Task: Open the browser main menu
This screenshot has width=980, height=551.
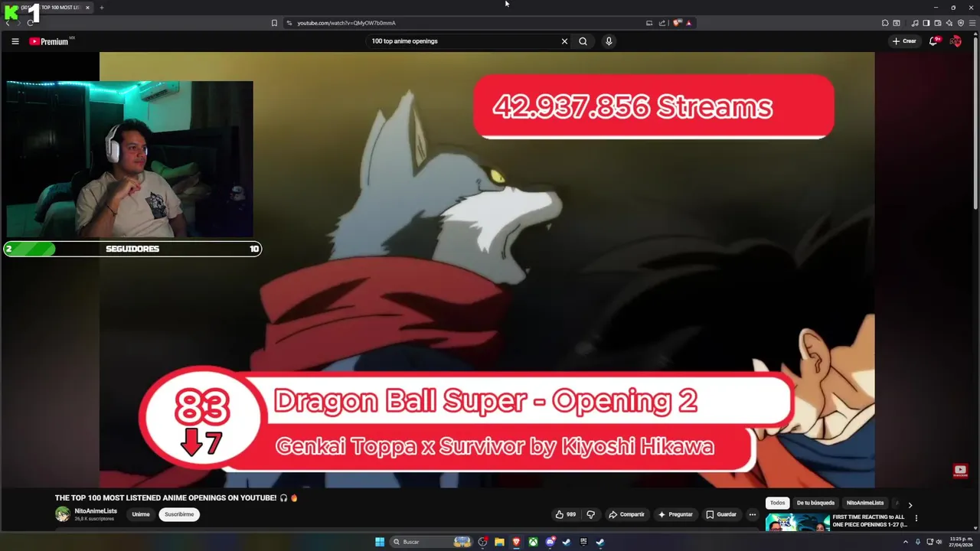Action: point(972,23)
